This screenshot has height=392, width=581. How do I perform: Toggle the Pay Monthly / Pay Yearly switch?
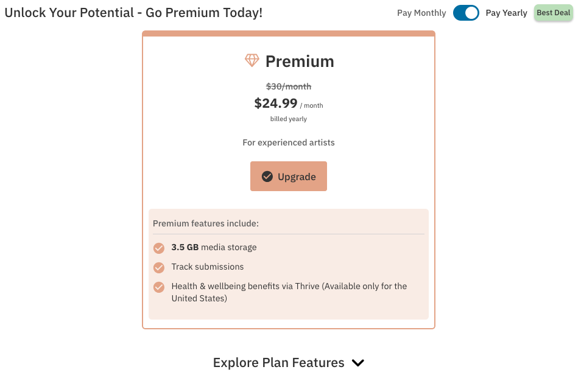coord(466,13)
